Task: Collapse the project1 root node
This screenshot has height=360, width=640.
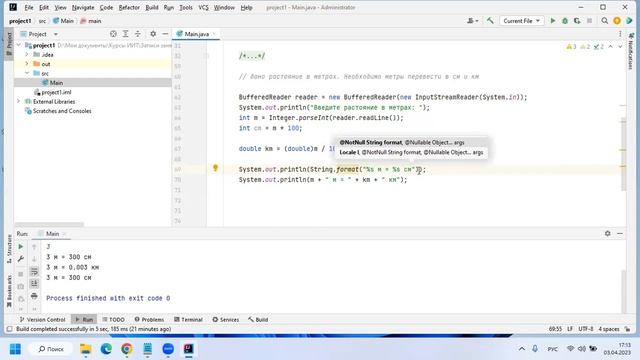Action: 19,45
